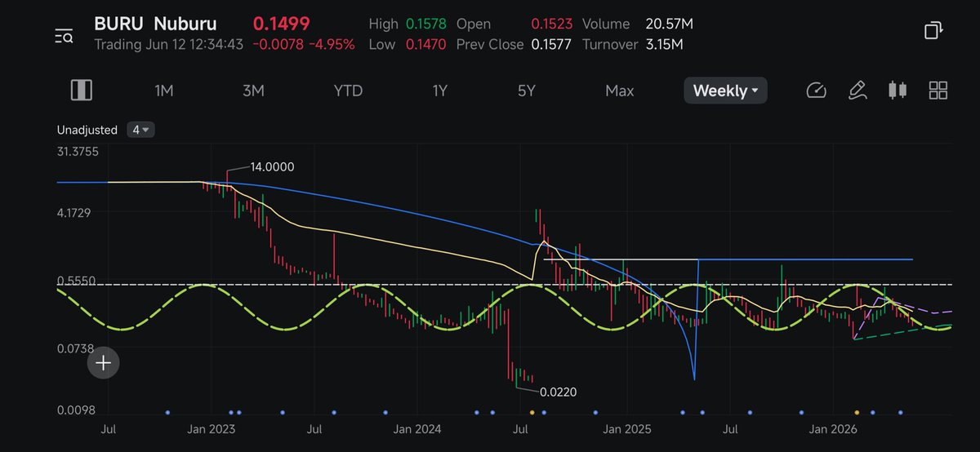Tap the Unadjusted price label
Image resolution: width=980 pixels, height=452 pixels.
click(x=87, y=130)
